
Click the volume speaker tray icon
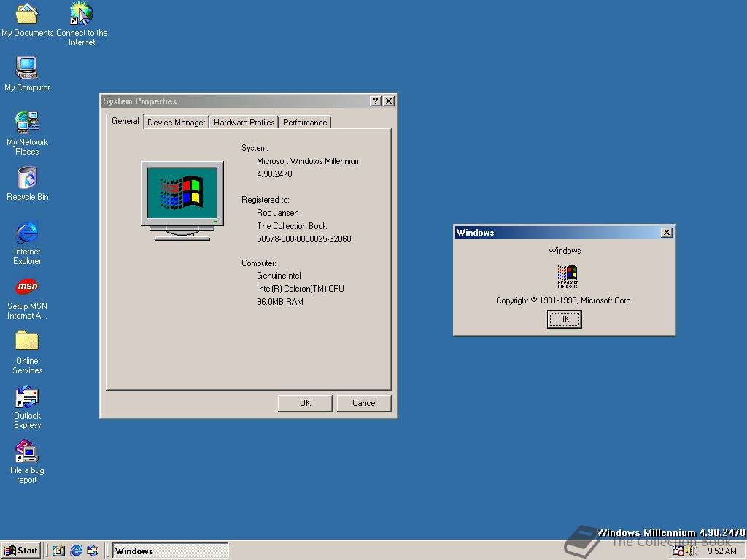pos(691,551)
